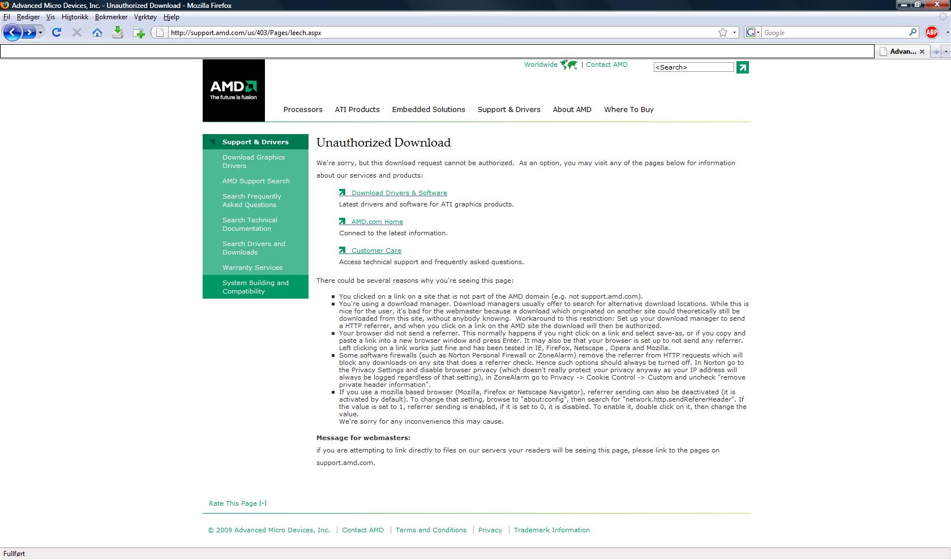Image resolution: width=951 pixels, height=560 pixels.
Task: Reload the page with the refresh icon
Action: [x=57, y=32]
